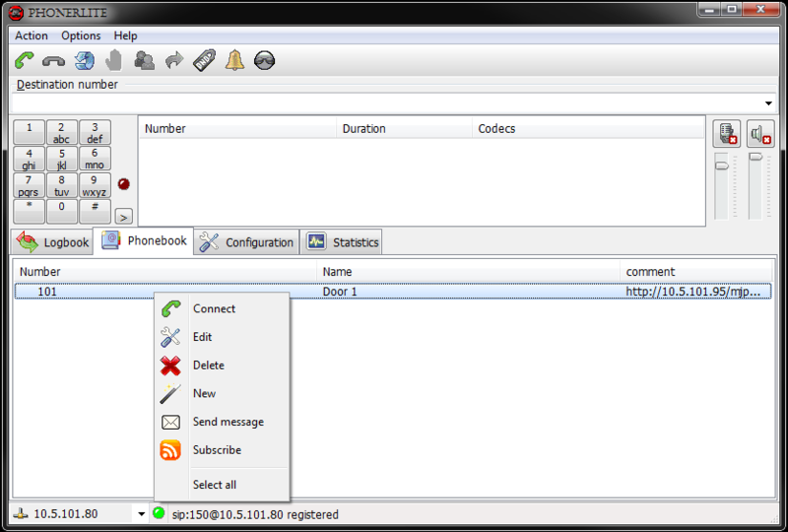Click keypad button 5 jkl
Image resolution: width=788 pixels, height=532 pixels.
[61, 159]
